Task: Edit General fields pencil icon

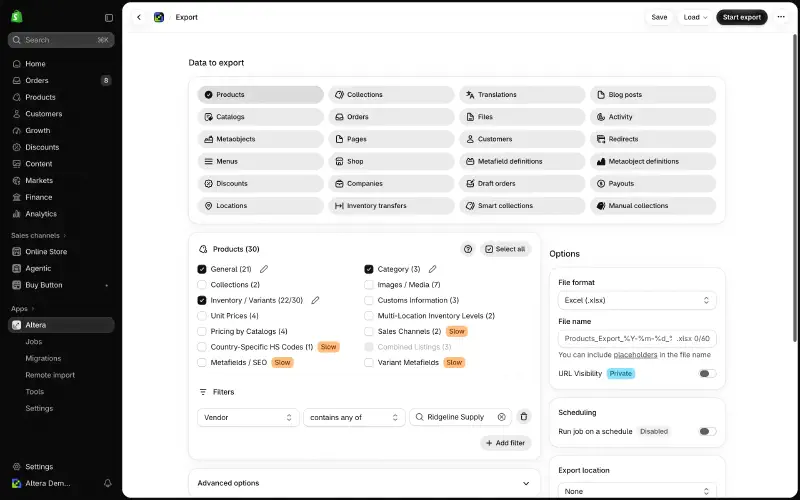Action: click(x=264, y=269)
